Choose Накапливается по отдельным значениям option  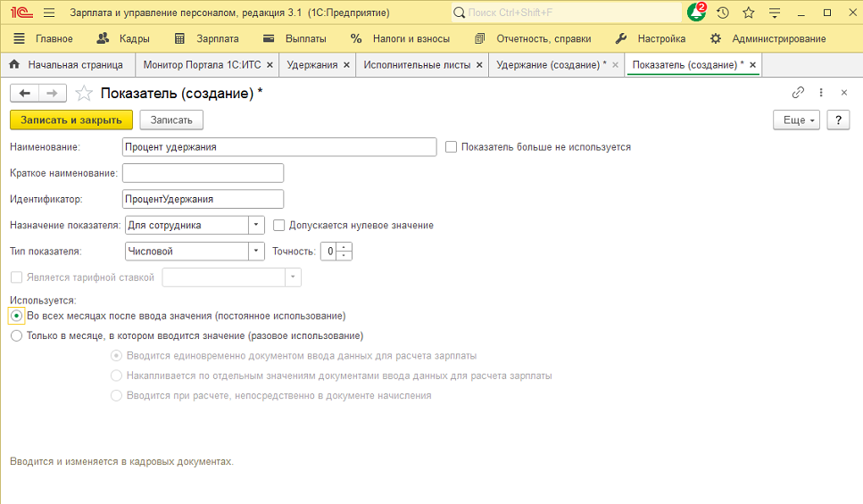pos(116,376)
